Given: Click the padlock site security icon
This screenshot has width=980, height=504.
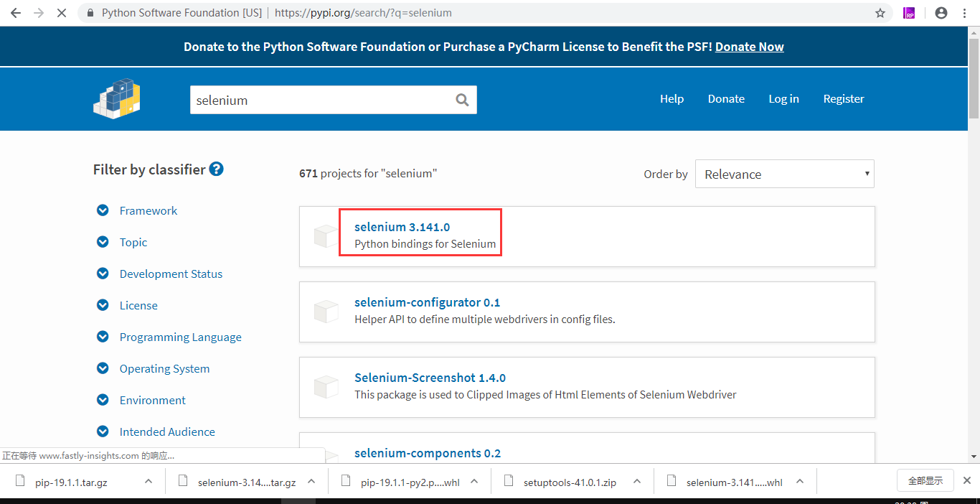Looking at the screenshot, I should tap(90, 12).
